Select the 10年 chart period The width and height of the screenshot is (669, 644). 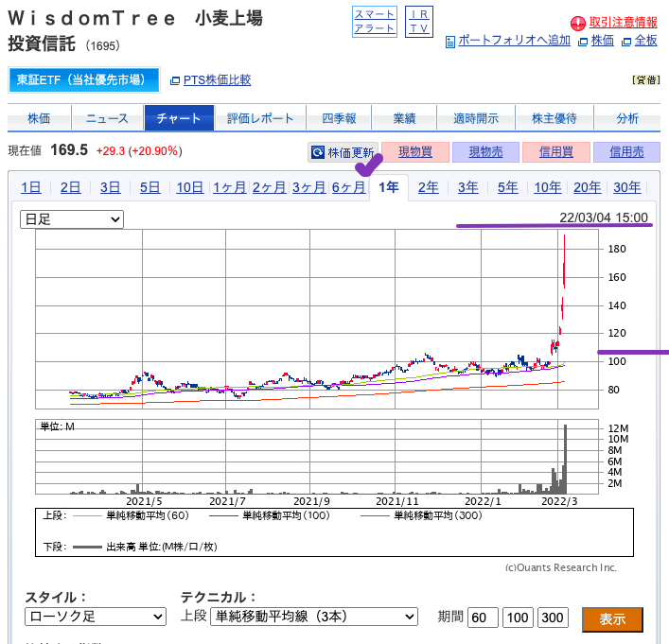[x=547, y=187]
